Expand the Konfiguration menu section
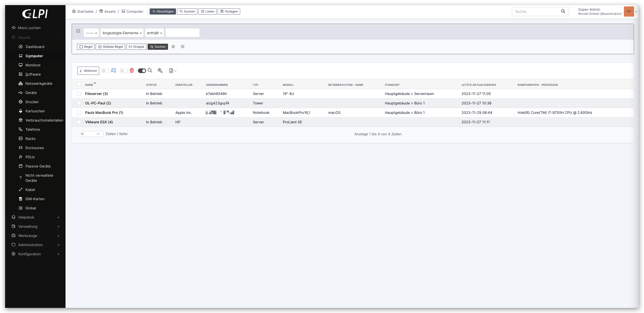 (35, 254)
